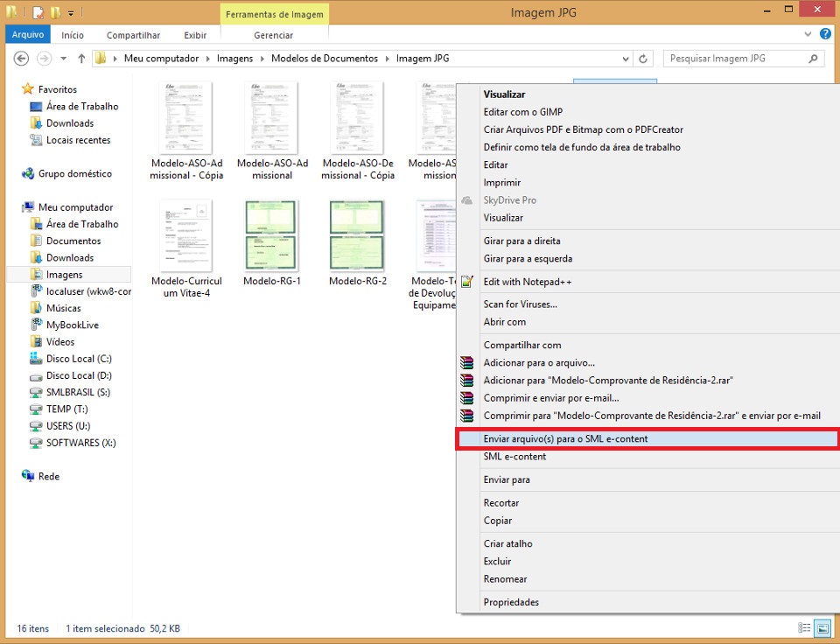Click the New Folder icon in quick access toolbar

(55, 13)
